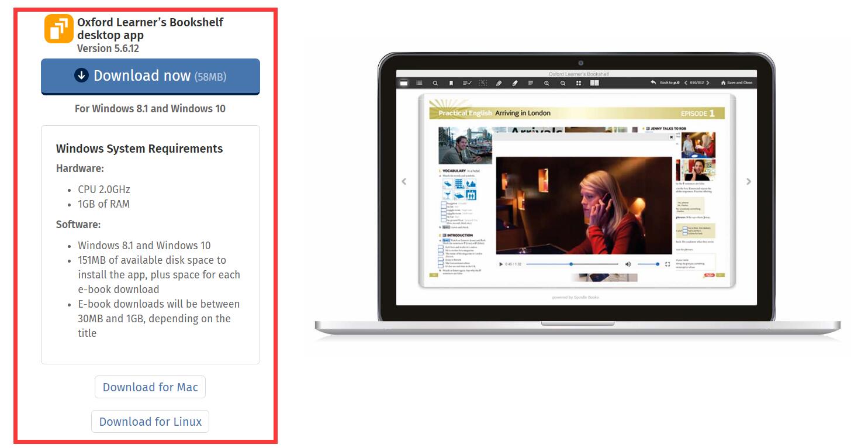Click the sticky note icon in laptop toolbar

pyautogui.click(x=531, y=83)
